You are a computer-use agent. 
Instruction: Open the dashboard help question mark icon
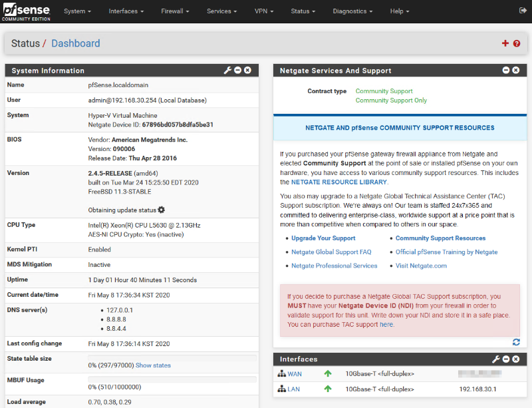point(517,43)
